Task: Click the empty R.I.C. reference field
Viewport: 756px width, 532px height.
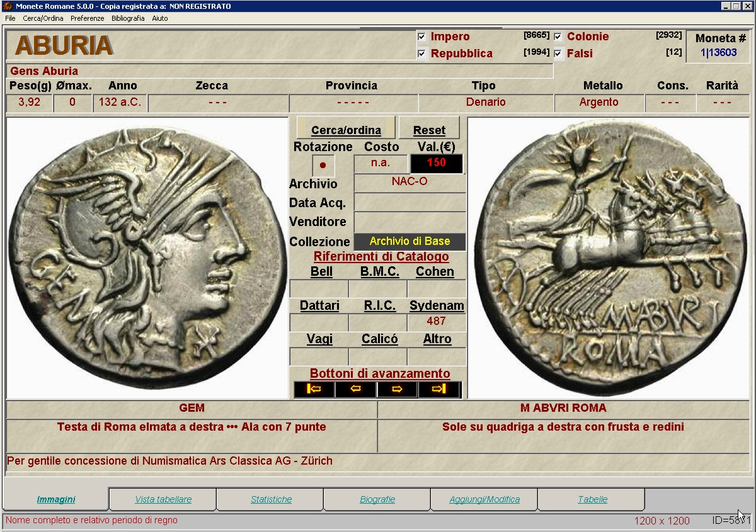Action: pos(378,322)
